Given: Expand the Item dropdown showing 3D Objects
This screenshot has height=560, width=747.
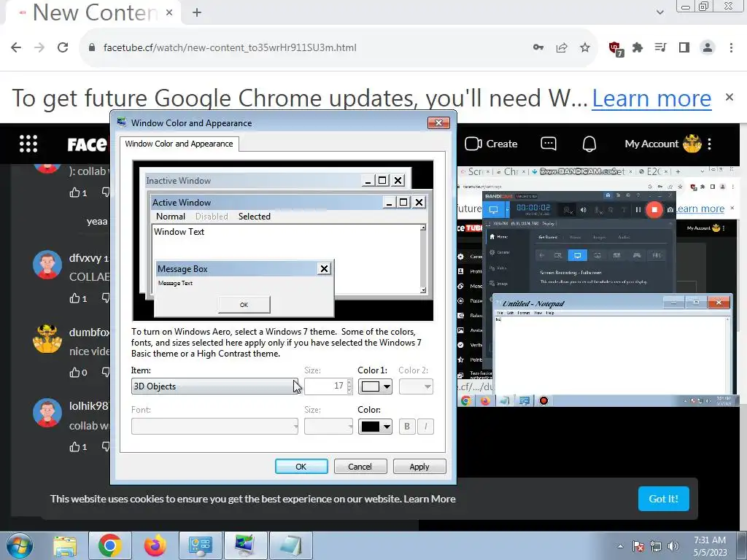Looking at the screenshot, I should tap(215, 386).
